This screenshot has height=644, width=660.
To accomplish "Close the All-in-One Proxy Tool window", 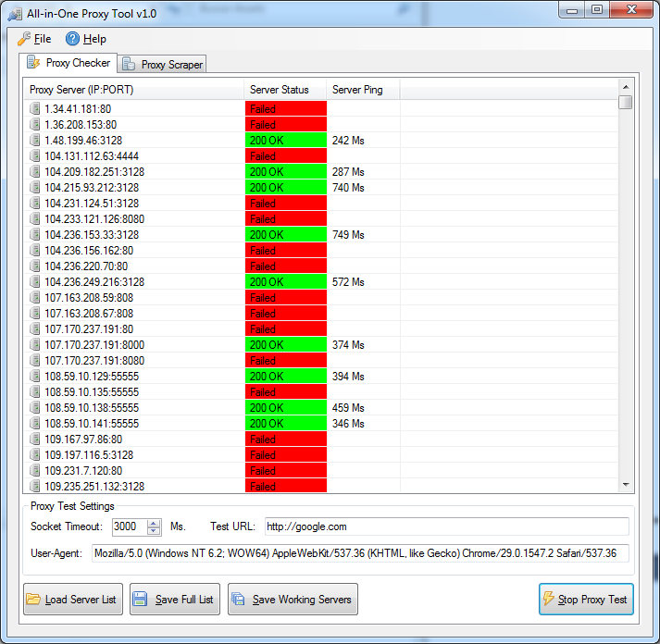I will click(631, 9).
